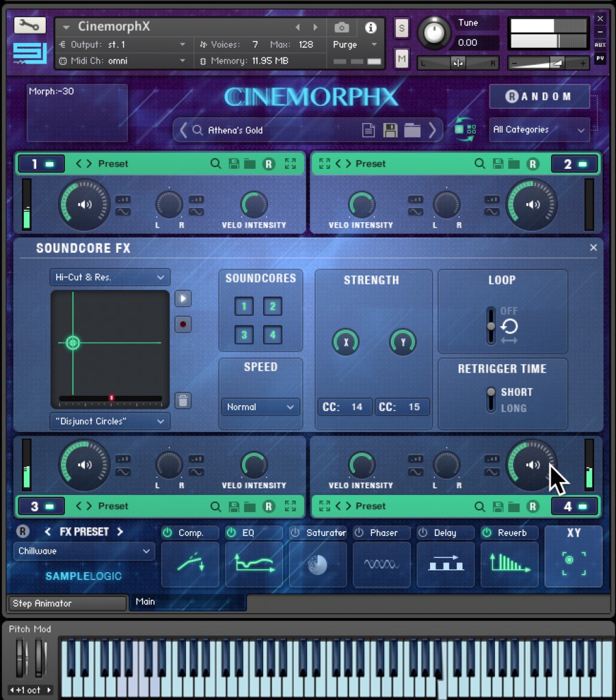Screen dimensions: 616x700
Task: Open the XY pad button
Action: [x=574, y=556]
